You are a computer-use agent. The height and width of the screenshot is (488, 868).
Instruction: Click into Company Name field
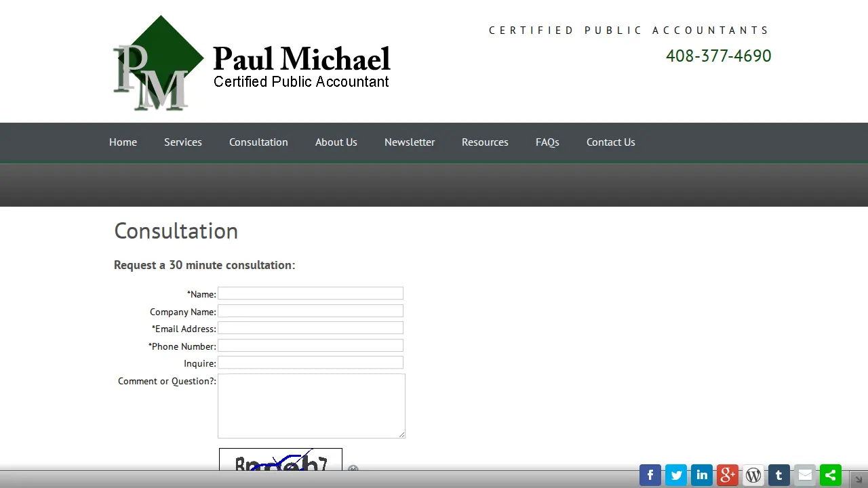coord(311,311)
